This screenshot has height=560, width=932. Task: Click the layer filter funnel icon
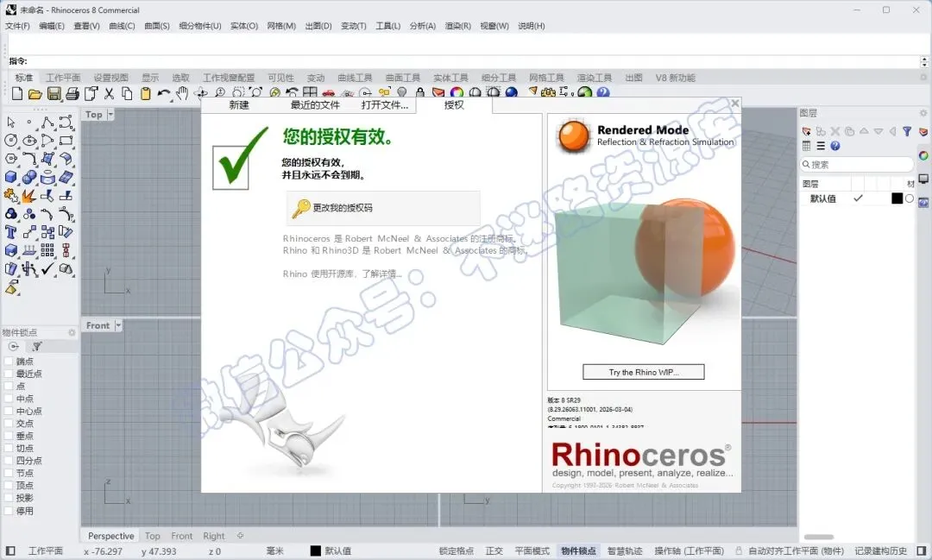pyautogui.click(x=907, y=131)
